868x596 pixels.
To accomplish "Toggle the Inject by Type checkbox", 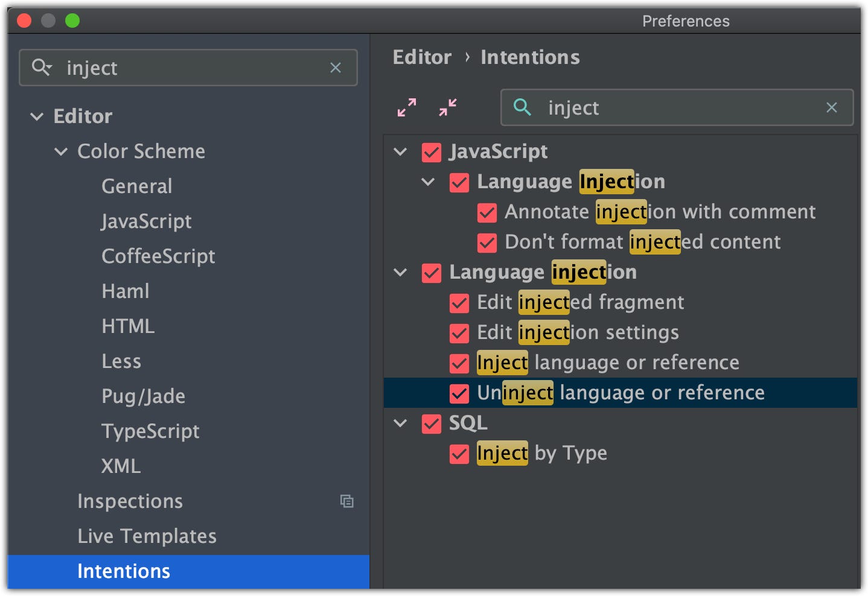I will click(459, 454).
